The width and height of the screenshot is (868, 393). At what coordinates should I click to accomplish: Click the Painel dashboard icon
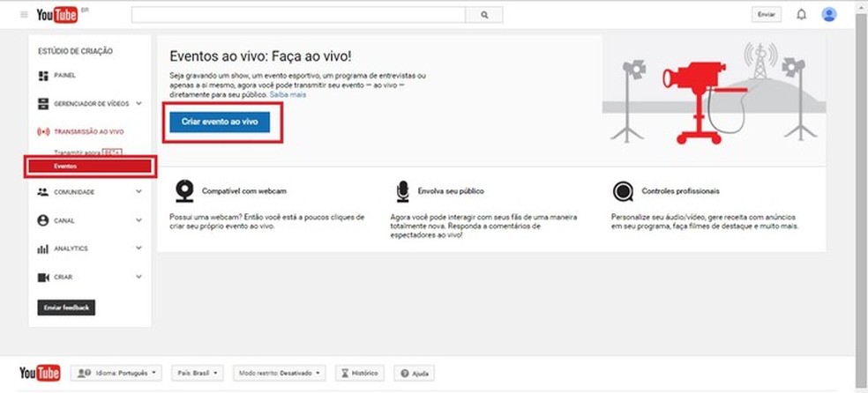(x=43, y=76)
